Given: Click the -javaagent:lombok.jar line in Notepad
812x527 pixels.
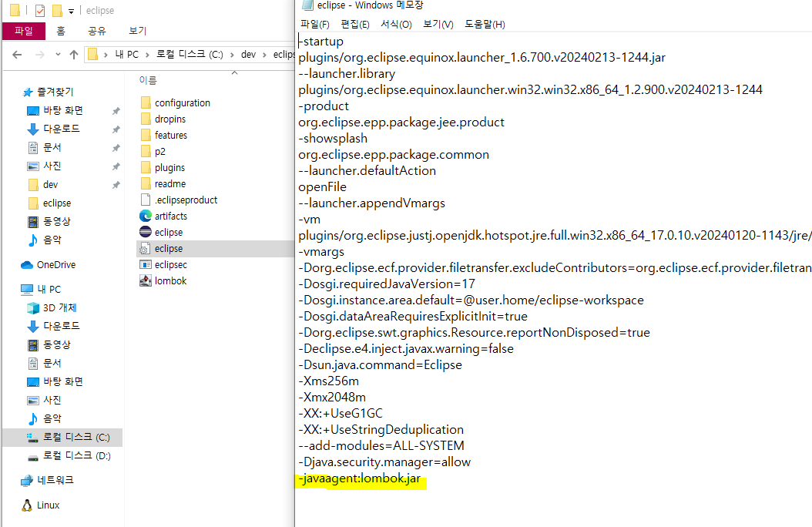Looking at the screenshot, I should pos(360,478).
